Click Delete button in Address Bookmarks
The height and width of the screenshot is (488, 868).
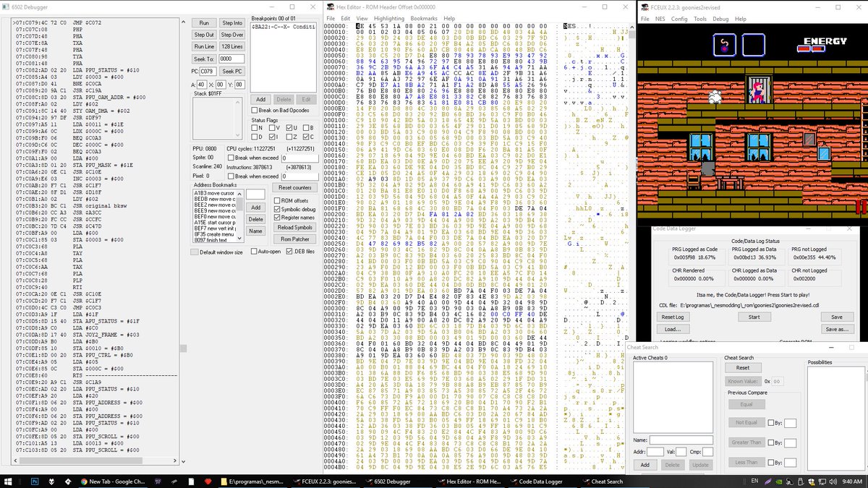pyautogui.click(x=256, y=219)
